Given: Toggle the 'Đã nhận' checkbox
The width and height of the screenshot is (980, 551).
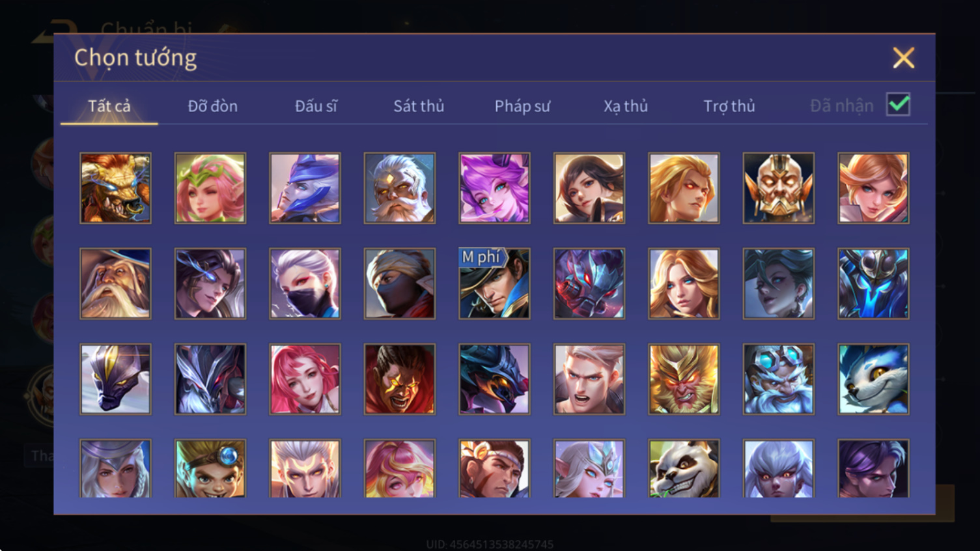Looking at the screenshot, I should point(899,104).
